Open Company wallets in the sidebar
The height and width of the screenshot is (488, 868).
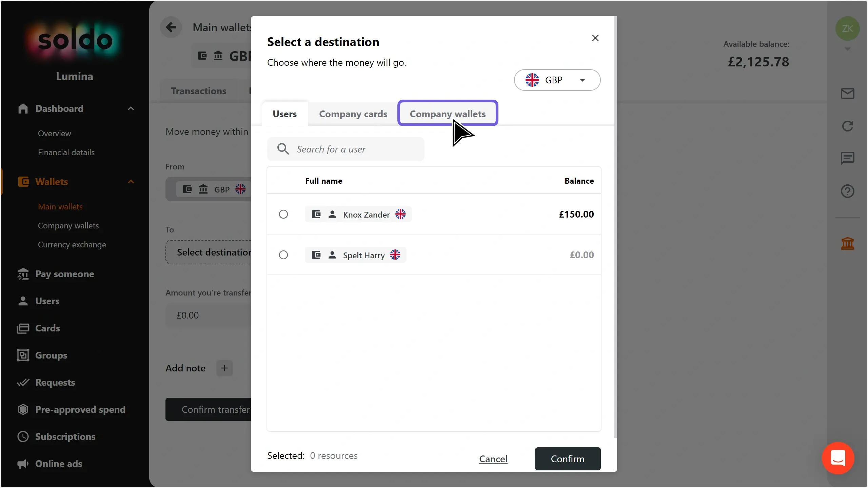pyautogui.click(x=68, y=226)
